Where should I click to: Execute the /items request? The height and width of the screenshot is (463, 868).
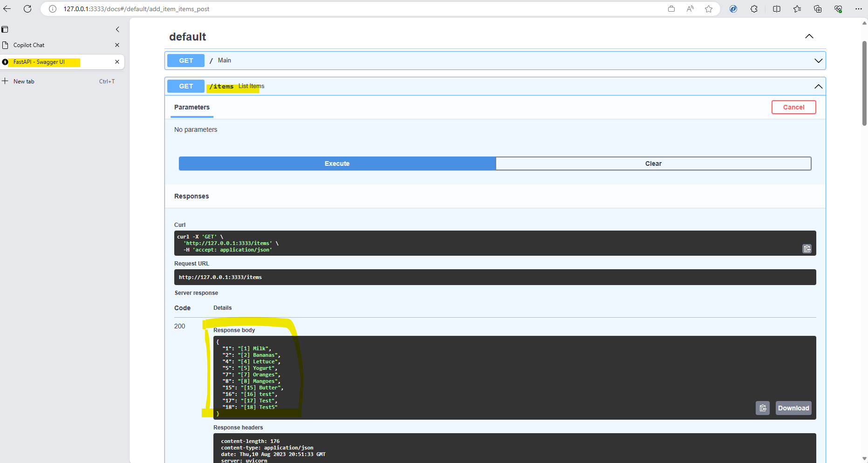click(336, 163)
